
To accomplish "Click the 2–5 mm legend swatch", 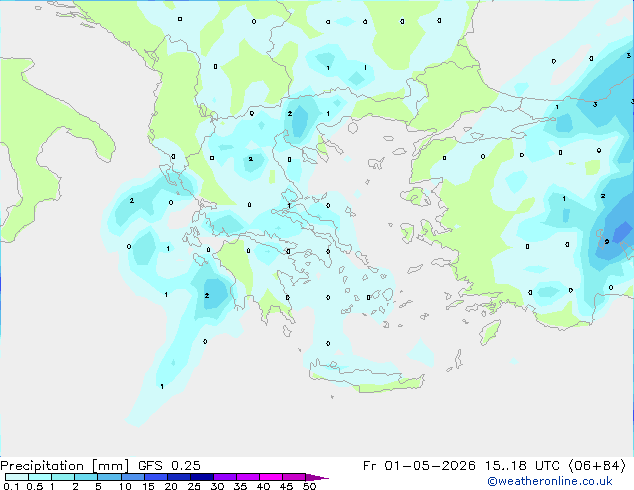I will click(86, 477).
